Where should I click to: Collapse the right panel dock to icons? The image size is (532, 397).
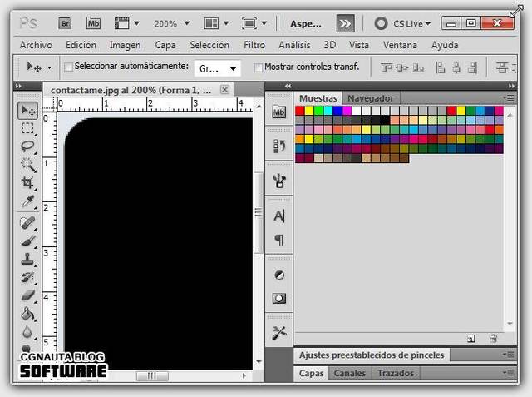(511, 86)
